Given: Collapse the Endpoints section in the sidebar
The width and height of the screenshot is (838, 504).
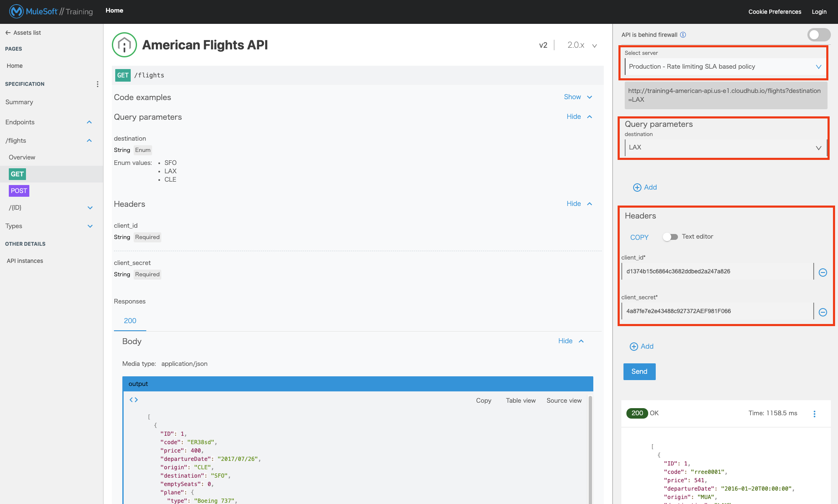Looking at the screenshot, I should click(89, 122).
